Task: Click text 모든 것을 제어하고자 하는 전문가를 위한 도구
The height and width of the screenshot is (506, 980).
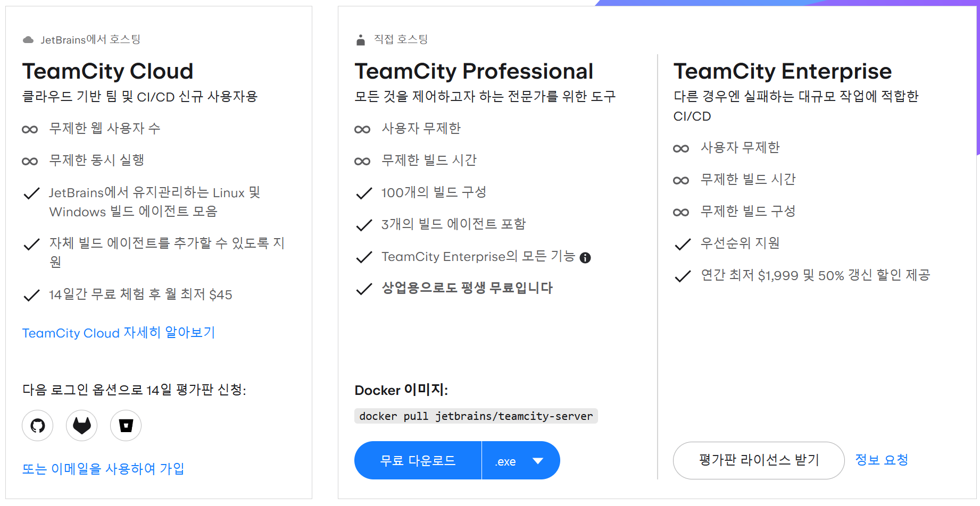Action: pyautogui.click(x=485, y=97)
